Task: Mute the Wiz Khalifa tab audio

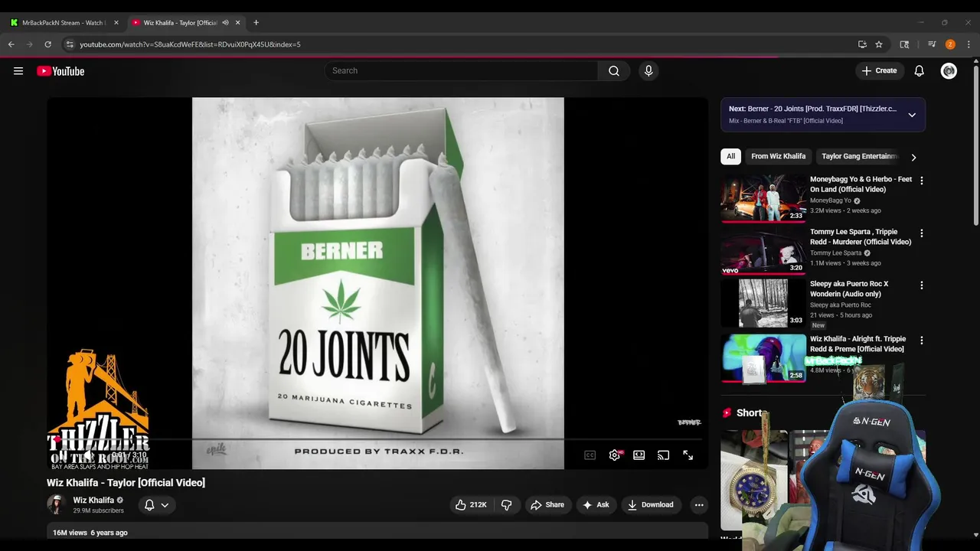Action: (225, 23)
